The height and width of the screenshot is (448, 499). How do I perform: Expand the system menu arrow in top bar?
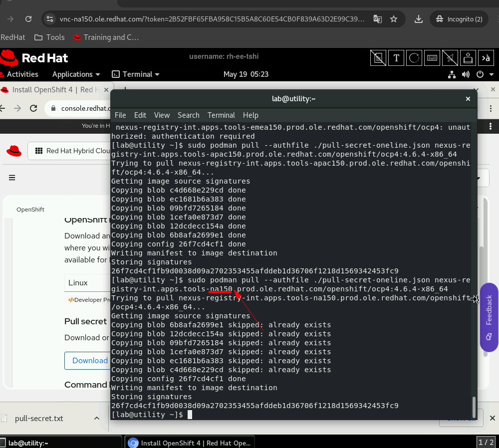pos(492,74)
